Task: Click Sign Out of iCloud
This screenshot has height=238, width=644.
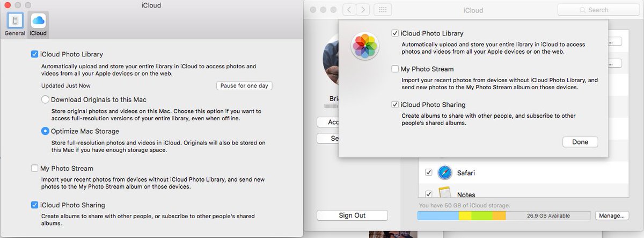Action: click(x=352, y=215)
